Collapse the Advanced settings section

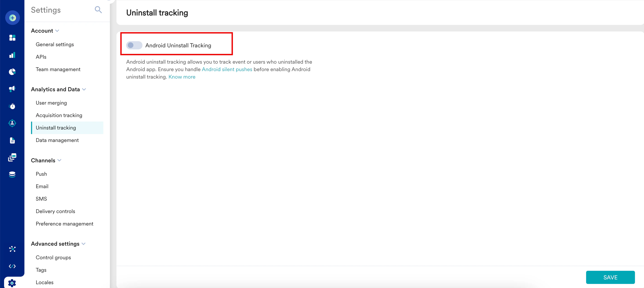pos(83,244)
